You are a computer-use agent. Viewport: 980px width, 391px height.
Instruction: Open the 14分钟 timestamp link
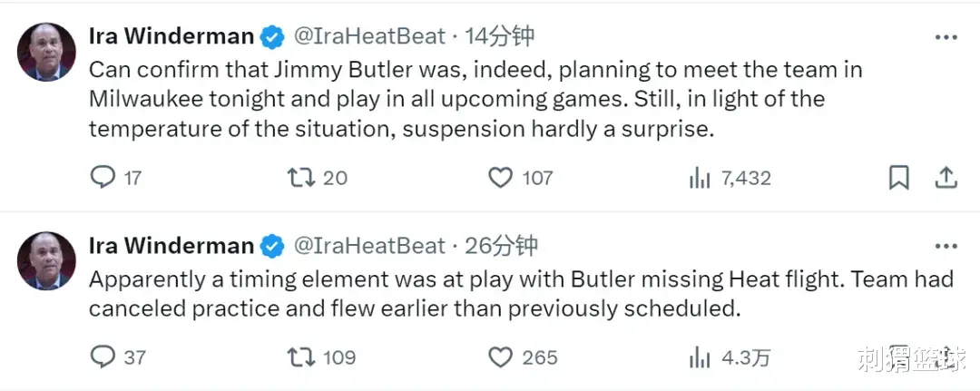[x=499, y=37]
